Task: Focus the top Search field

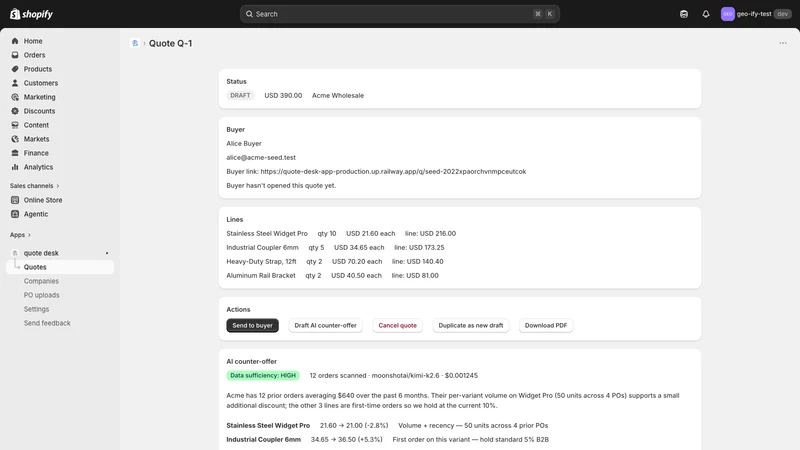Action: coord(399,14)
